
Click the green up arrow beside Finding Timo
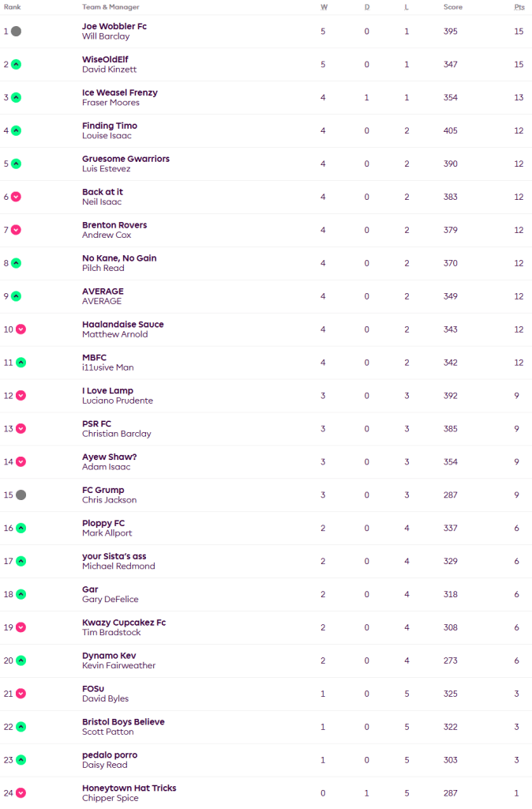[x=17, y=131]
